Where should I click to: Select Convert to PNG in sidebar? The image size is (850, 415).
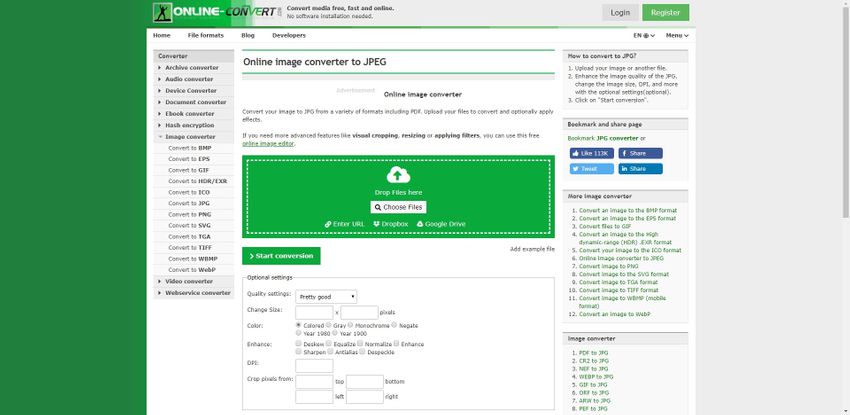point(189,214)
